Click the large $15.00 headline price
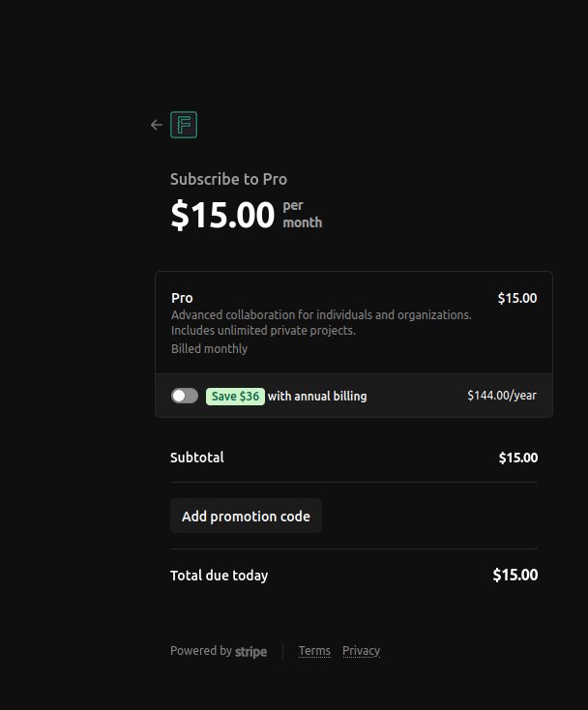 coord(222,215)
